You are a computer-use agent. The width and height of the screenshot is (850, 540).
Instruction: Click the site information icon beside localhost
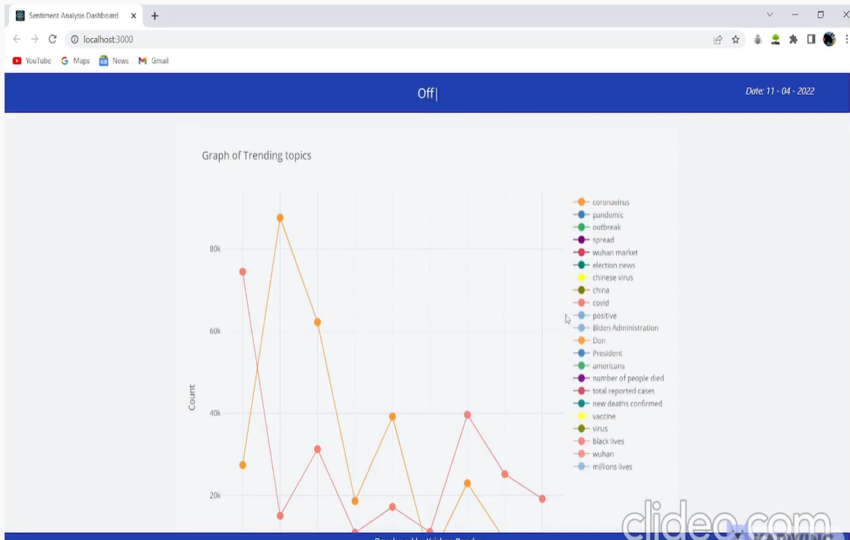(75, 39)
